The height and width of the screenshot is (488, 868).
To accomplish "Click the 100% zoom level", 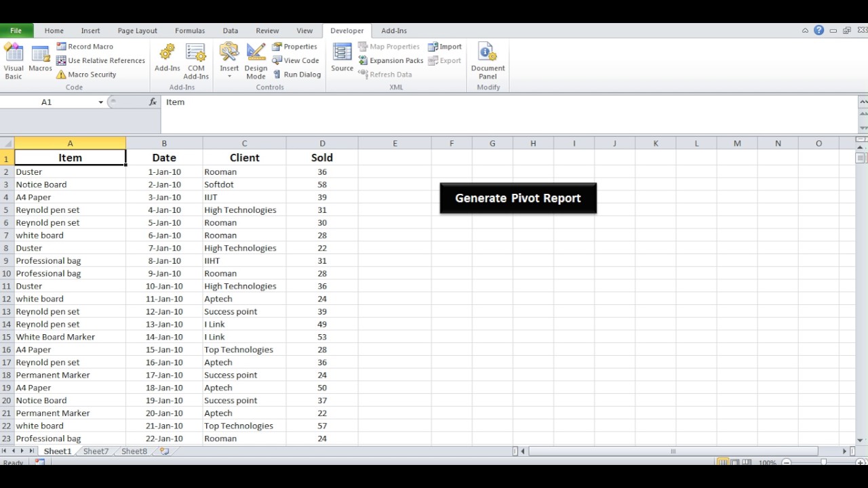I will [768, 463].
